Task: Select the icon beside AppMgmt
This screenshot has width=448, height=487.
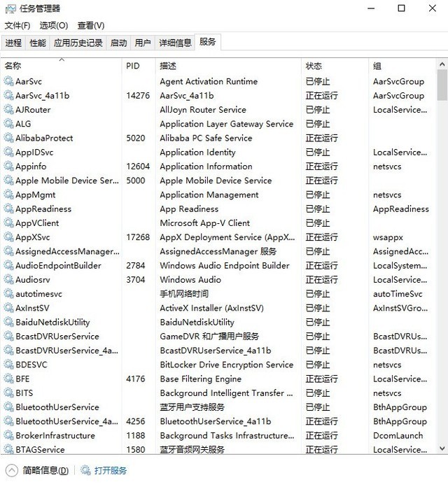Action: [8, 195]
